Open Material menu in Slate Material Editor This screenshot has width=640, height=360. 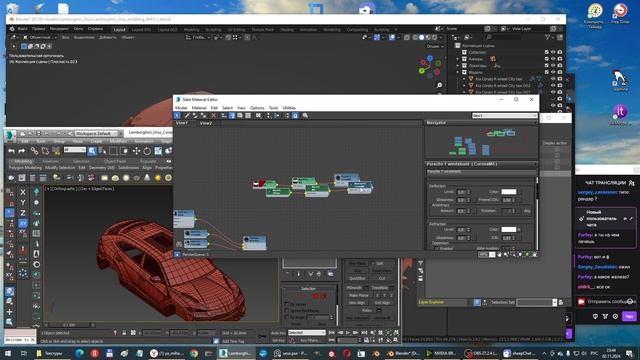pos(199,108)
